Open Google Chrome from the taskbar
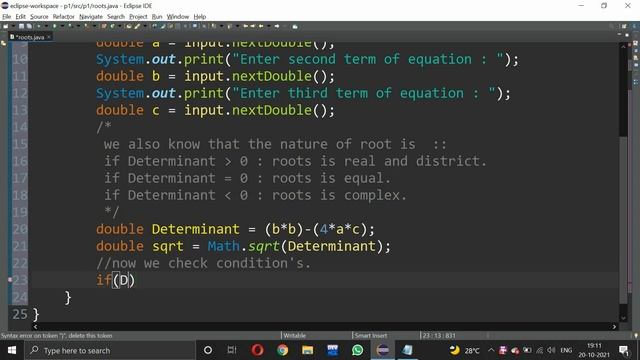This screenshot has width=640, height=360. coord(282,350)
